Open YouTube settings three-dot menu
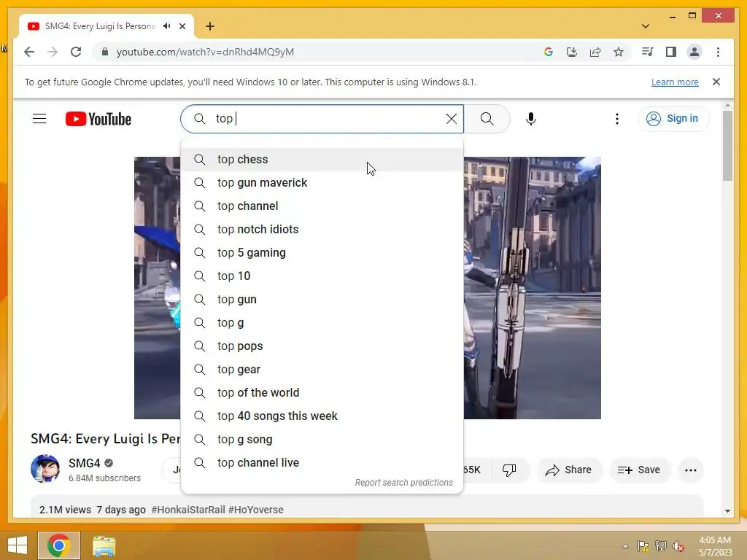747x560 pixels. point(617,119)
